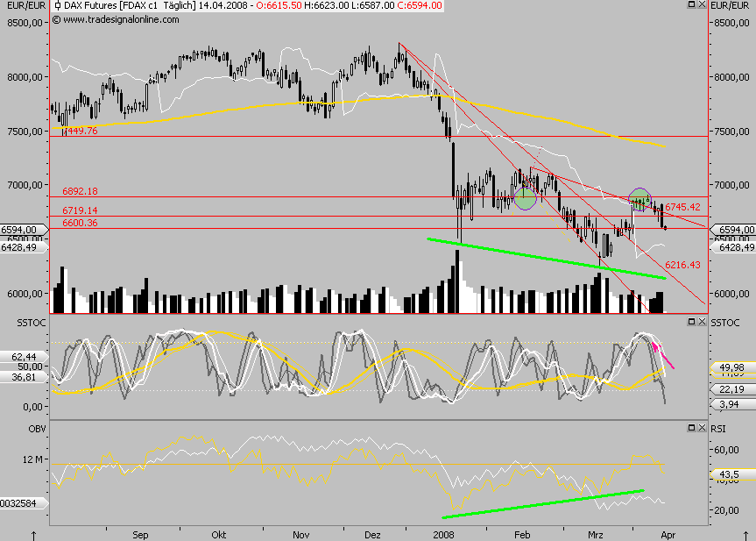Select the 6745.42 trendline price label
The width and height of the screenshot is (756, 541).
[682, 207]
